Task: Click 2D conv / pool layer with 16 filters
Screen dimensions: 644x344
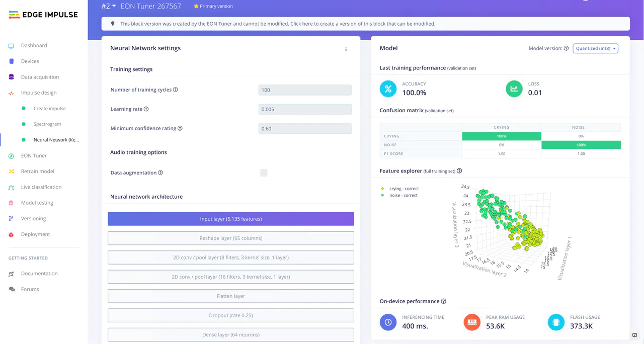Action: click(231, 277)
